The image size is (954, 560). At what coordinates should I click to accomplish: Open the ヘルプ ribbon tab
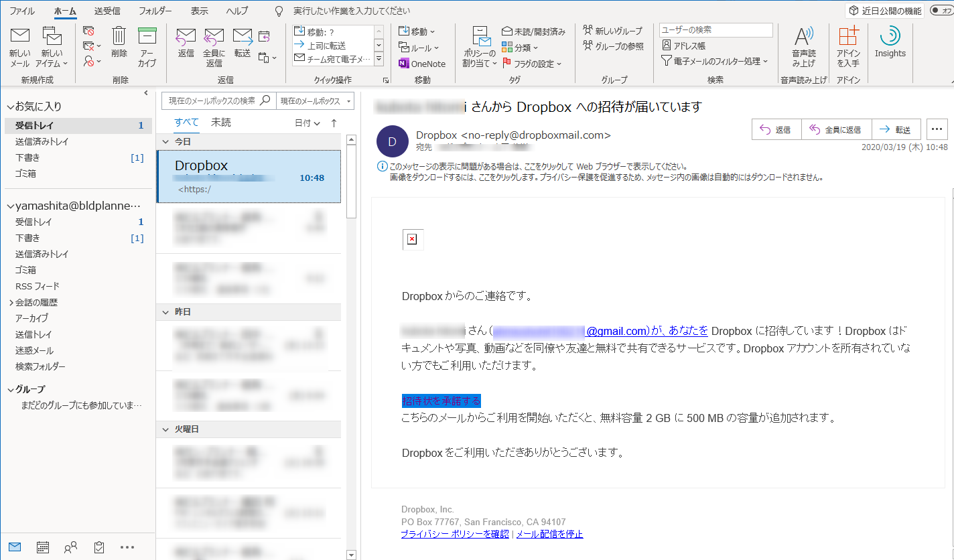pyautogui.click(x=237, y=11)
